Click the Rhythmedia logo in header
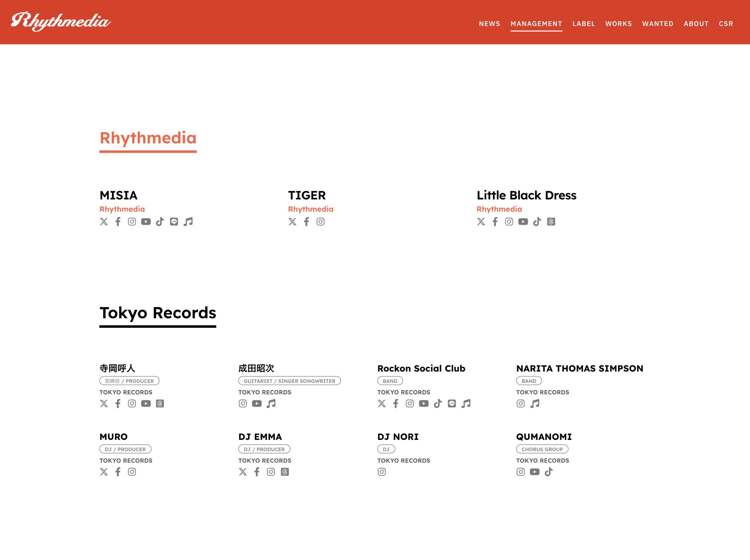Screen dimensions: 750x560 [x=61, y=21]
